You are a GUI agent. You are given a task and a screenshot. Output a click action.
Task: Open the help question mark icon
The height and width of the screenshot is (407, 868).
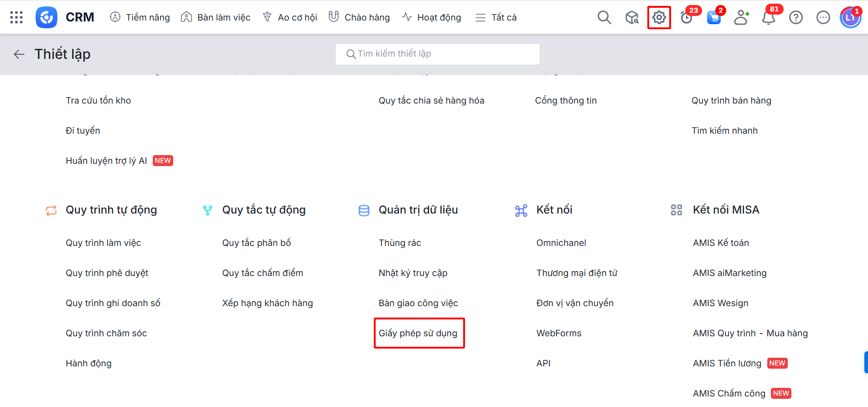pos(796,17)
